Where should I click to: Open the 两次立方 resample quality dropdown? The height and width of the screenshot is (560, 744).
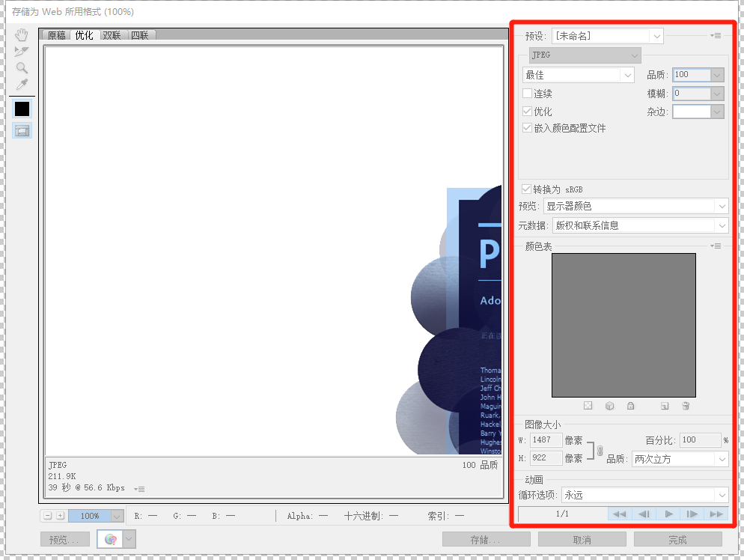pyautogui.click(x=680, y=459)
